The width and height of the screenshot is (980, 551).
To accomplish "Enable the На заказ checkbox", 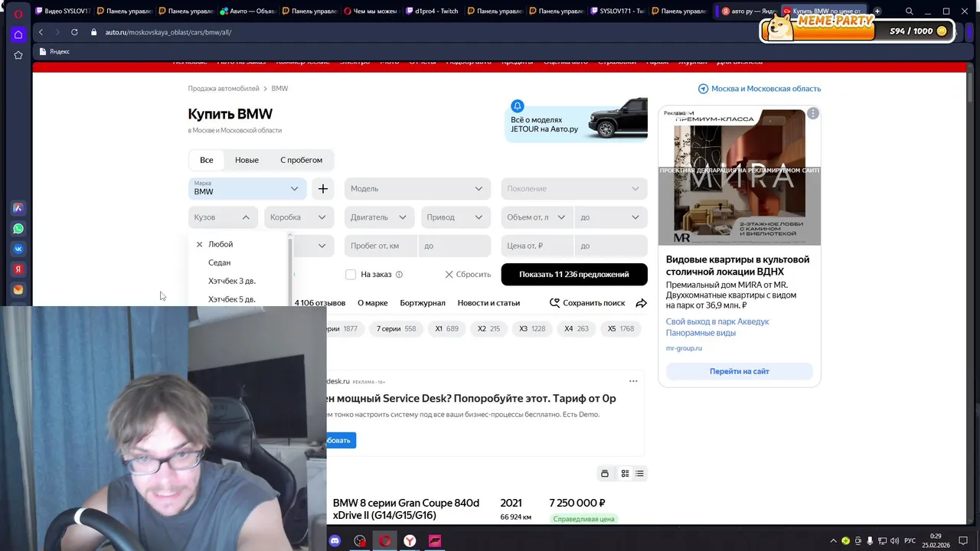I will [x=351, y=275].
